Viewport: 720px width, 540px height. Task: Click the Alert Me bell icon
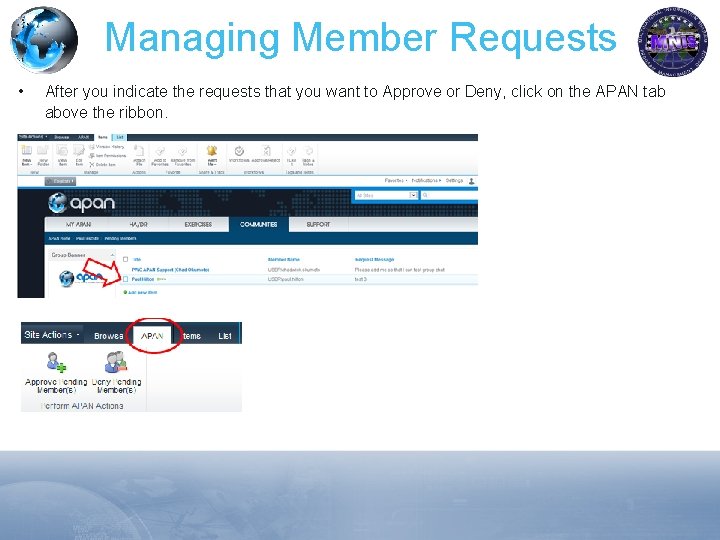pyautogui.click(x=212, y=151)
